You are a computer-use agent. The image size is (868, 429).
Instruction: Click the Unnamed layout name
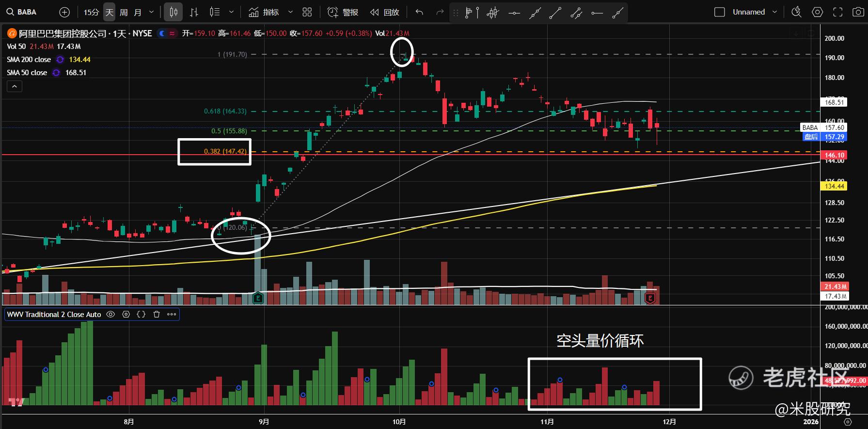pos(749,12)
